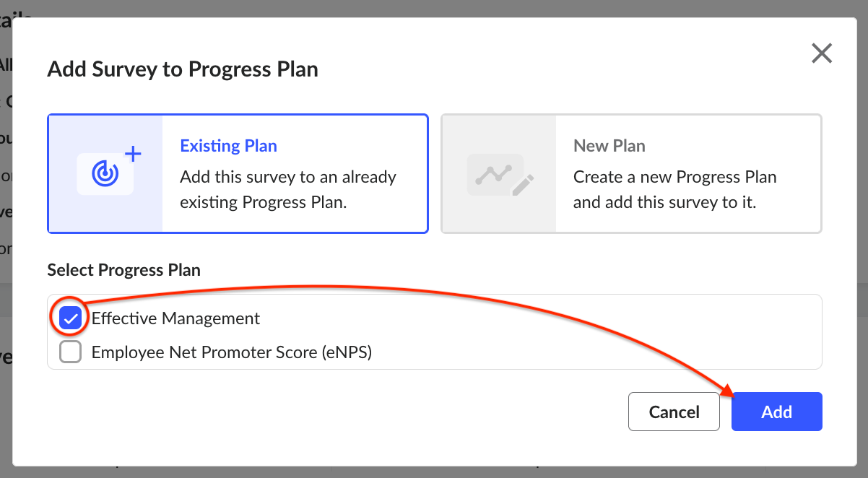Click the blue plus sign on Existing Plan icon
Viewport: 868px width, 478px height.
click(x=134, y=154)
